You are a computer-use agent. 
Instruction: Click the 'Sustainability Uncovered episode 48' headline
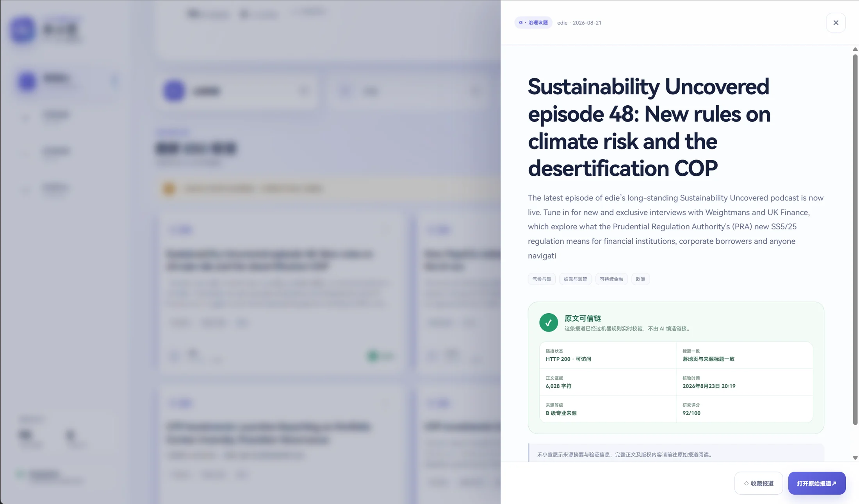649,127
